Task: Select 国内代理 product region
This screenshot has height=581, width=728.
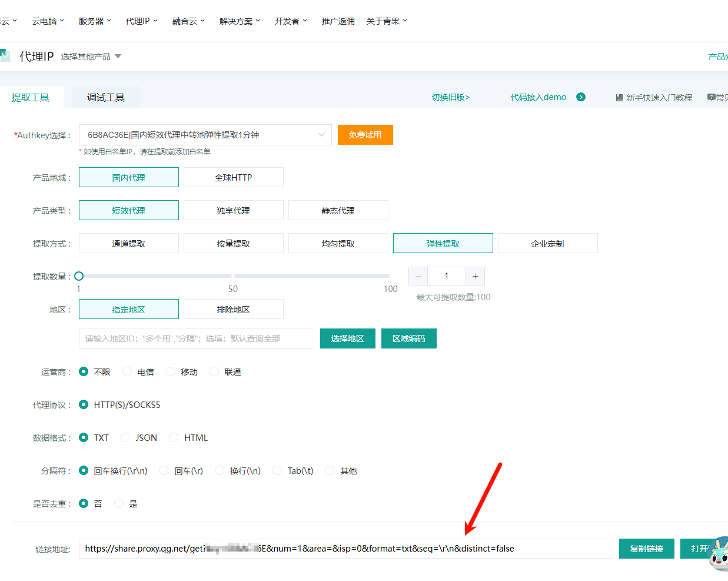Action: pyautogui.click(x=129, y=177)
